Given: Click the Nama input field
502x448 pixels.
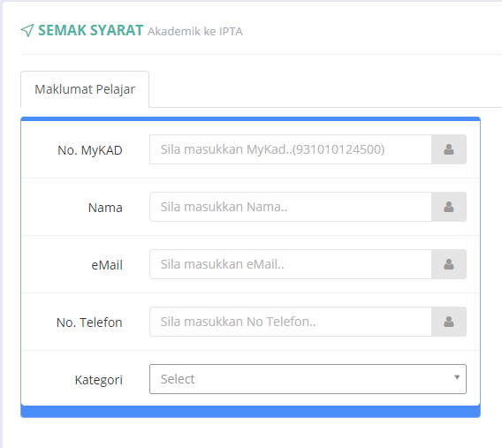Looking at the screenshot, I should pyautogui.click(x=291, y=207).
